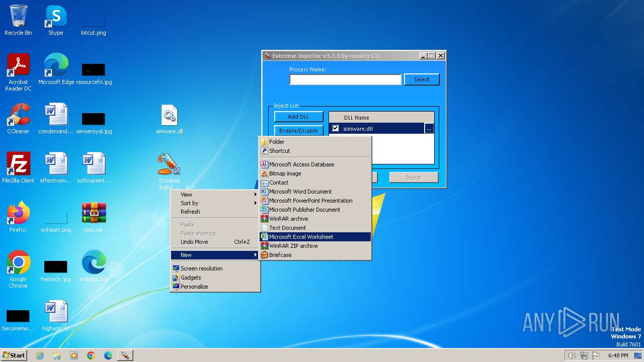Create new Microsoft Word Document
The height and width of the screenshot is (362, 644).
(315, 192)
